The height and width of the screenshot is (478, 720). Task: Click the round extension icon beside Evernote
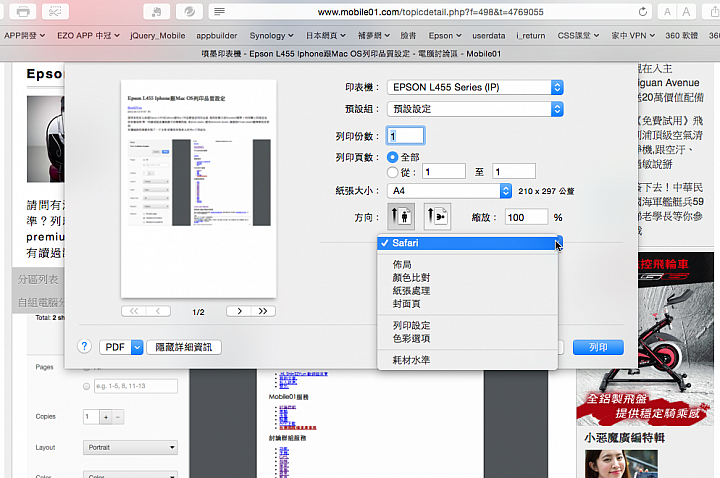coord(189,11)
